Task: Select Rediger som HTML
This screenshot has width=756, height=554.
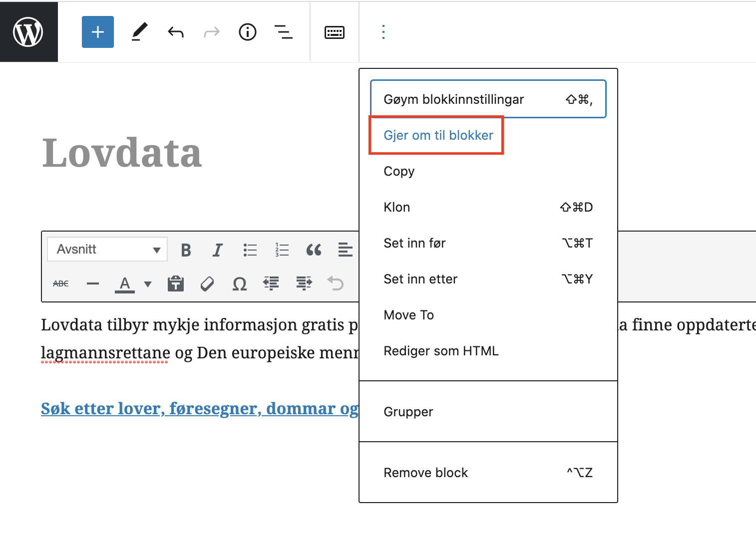Action: click(x=488, y=351)
